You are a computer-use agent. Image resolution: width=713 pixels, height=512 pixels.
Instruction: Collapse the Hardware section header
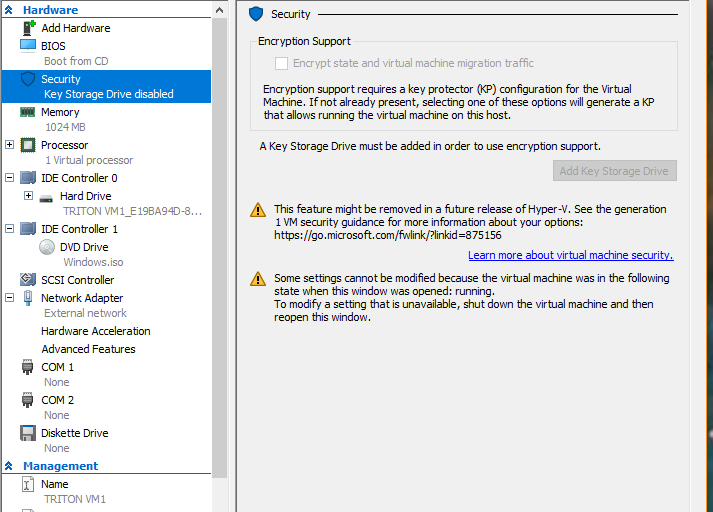point(9,10)
